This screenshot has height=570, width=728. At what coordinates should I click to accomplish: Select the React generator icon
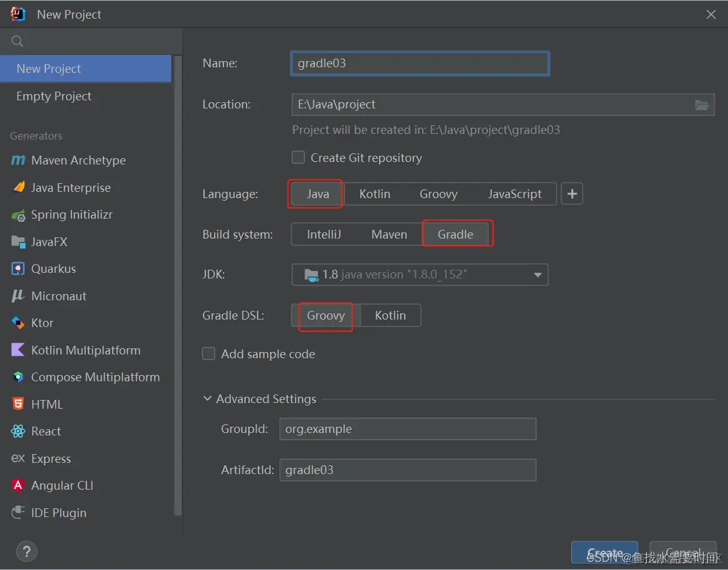click(x=17, y=432)
